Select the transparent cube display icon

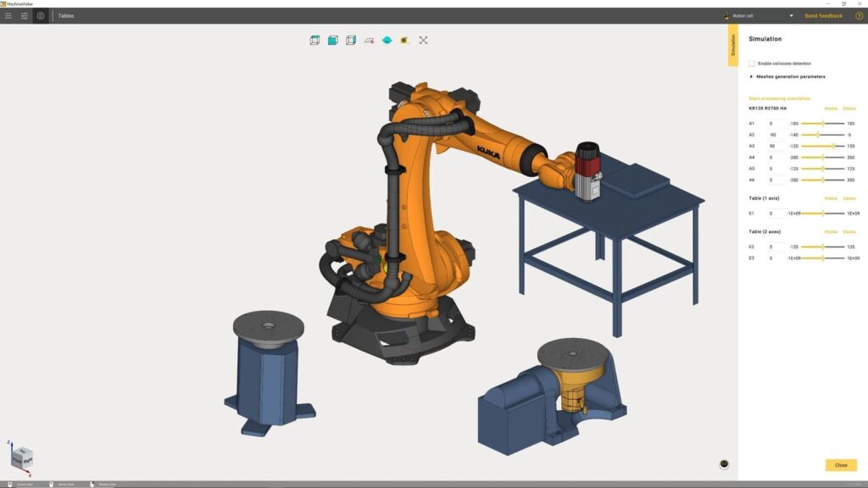[351, 39]
